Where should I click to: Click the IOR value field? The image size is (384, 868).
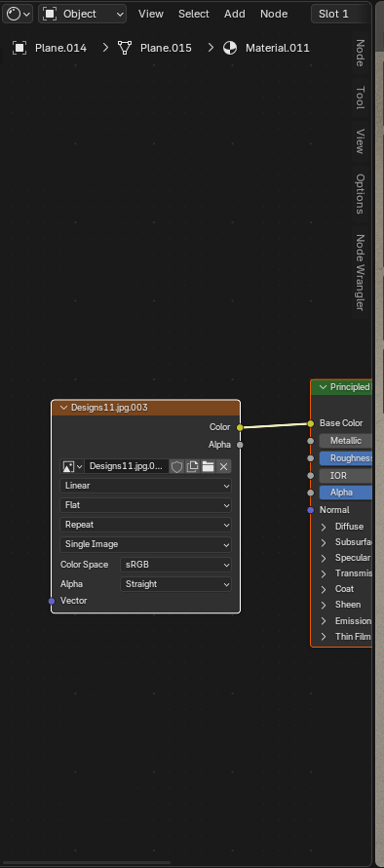[x=345, y=476]
